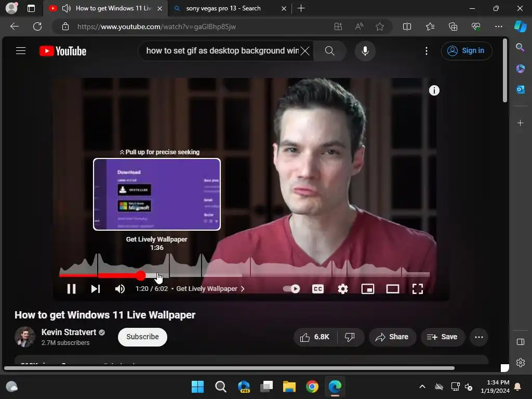Run YouTube search with magnifier button
This screenshot has height=399, width=532.
(x=330, y=51)
